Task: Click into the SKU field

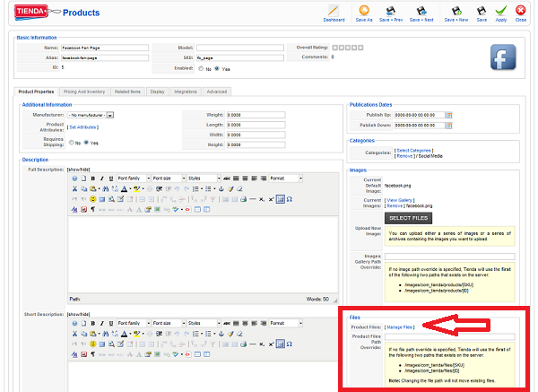Action: (240, 58)
